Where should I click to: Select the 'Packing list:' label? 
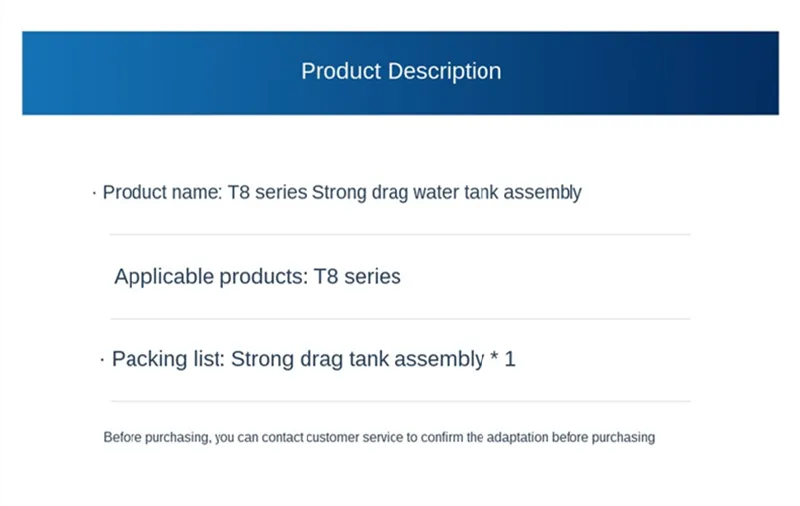click(x=168, y=359)
